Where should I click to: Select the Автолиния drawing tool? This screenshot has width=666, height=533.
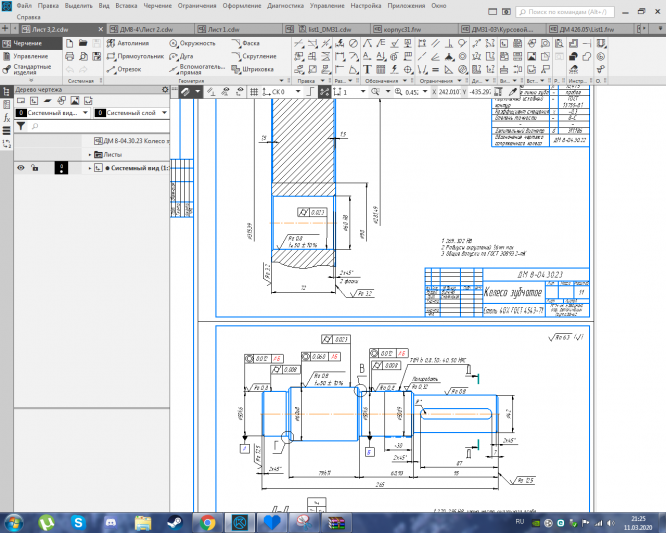pyautogui.click(x=127, y=44)
